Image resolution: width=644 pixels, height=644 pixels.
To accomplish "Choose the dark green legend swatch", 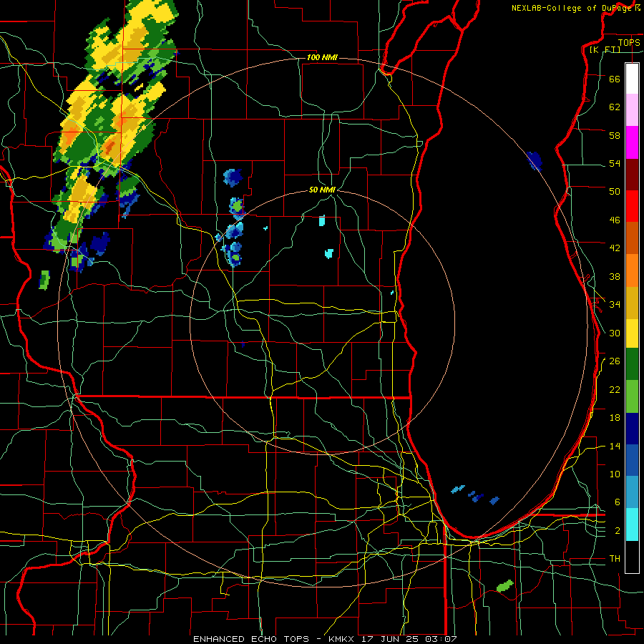I will [x=632, y=364].
